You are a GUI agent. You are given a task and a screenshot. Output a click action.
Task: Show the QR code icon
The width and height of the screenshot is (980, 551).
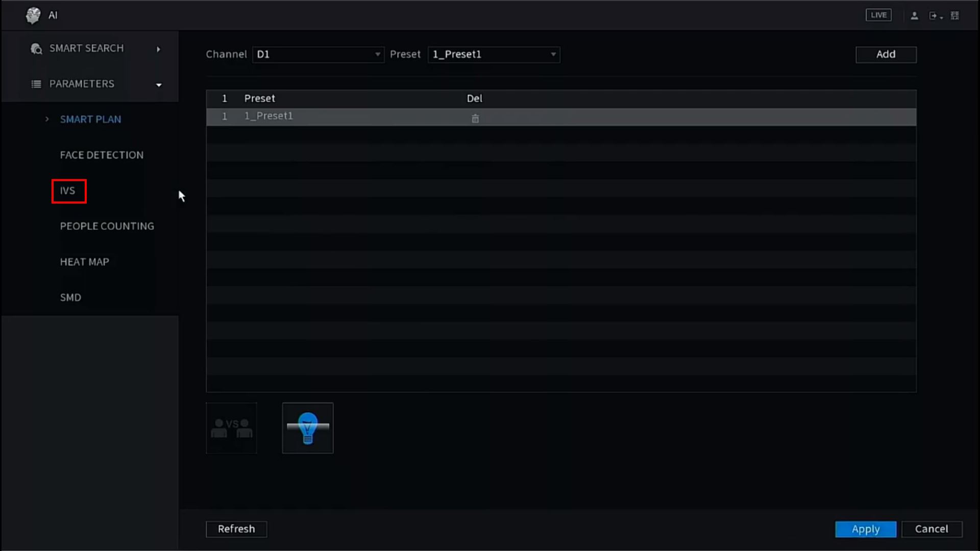(954, 16)
